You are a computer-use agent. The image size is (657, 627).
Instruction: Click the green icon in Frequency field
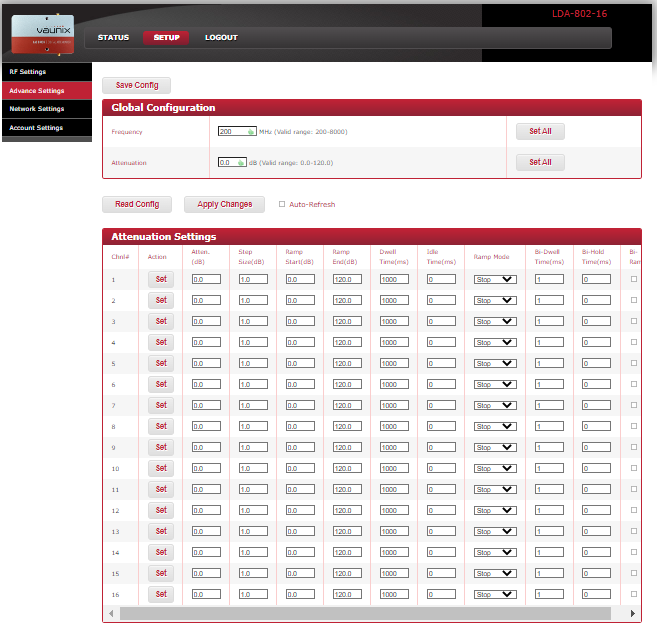(250, 131)
